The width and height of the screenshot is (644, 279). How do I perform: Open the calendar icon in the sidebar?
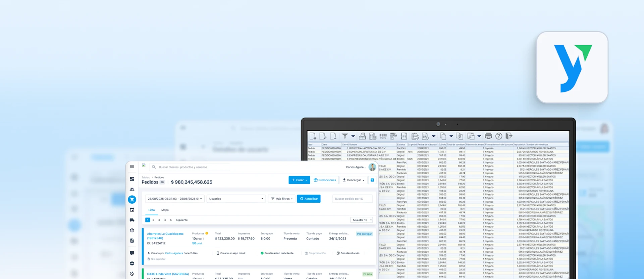tap(132, 210)
